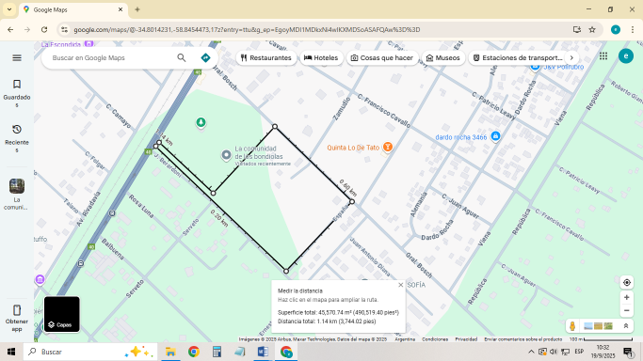Select the Restaurantes category chip
Image resolution: width=643 pixels, height=361 pixels.
pyautogui.click(x=266, y=58)
